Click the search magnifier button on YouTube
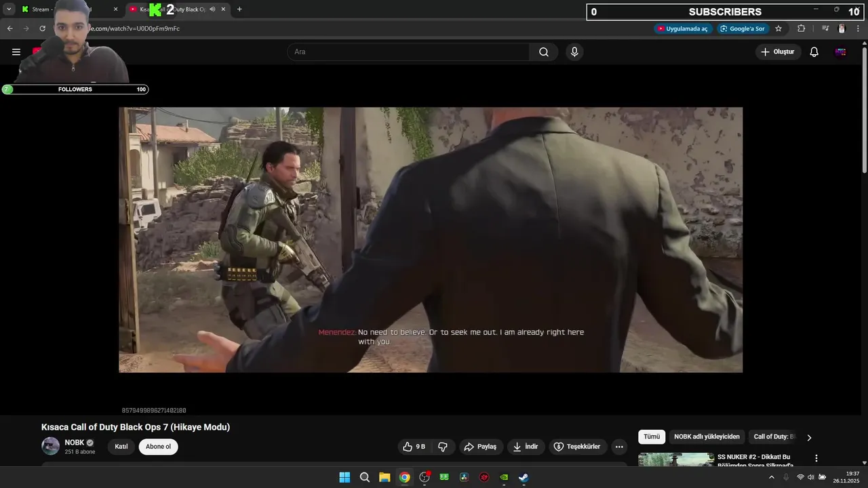 (544, 52)
